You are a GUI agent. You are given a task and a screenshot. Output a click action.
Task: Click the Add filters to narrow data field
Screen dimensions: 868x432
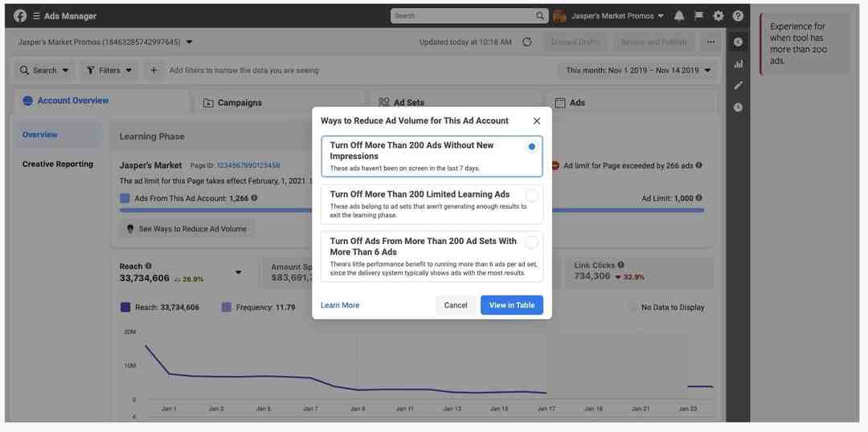(244, 70)
